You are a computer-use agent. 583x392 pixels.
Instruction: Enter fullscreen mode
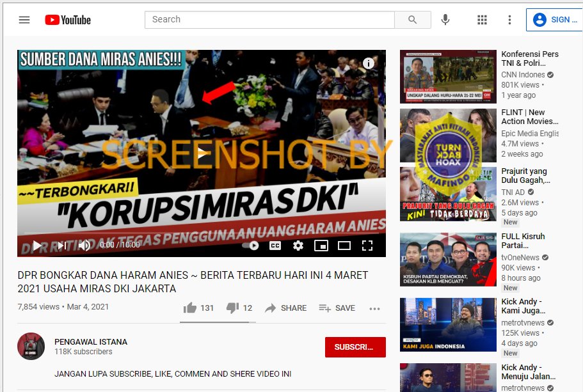click(367, 245)
